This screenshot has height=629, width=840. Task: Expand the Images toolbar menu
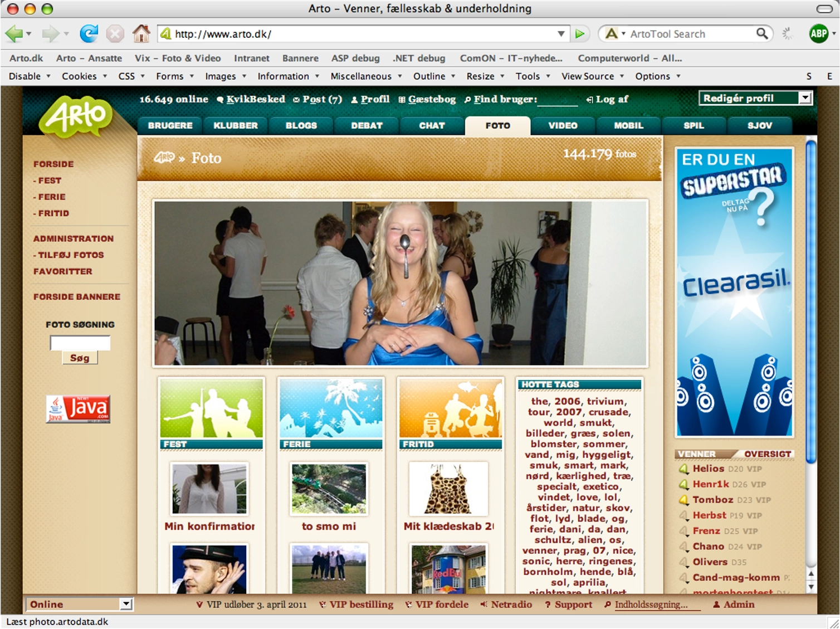click(x=226, y=76)
